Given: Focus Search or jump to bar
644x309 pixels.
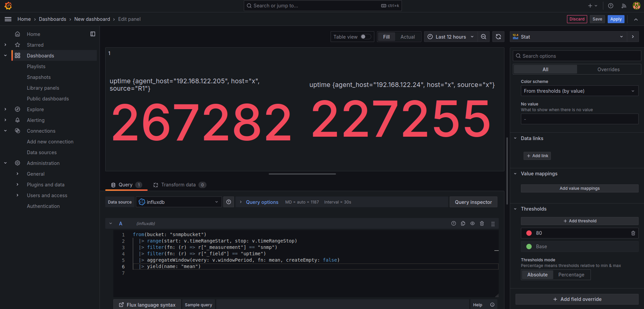Looking at the screenshot, I should coord(323,6).
